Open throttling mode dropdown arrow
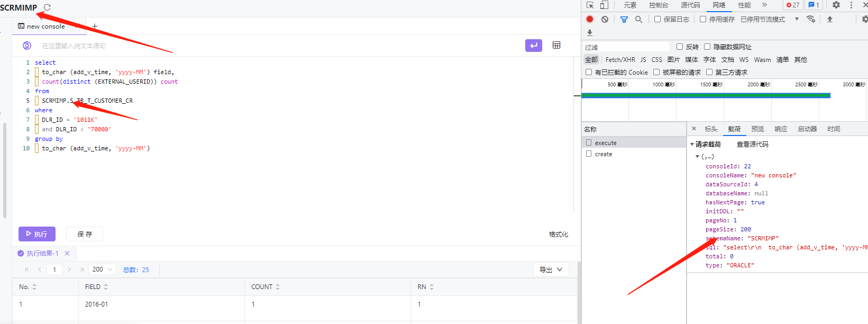Image resolution: width=868 pixels, height=324 pixels. (x=797, y=19)
